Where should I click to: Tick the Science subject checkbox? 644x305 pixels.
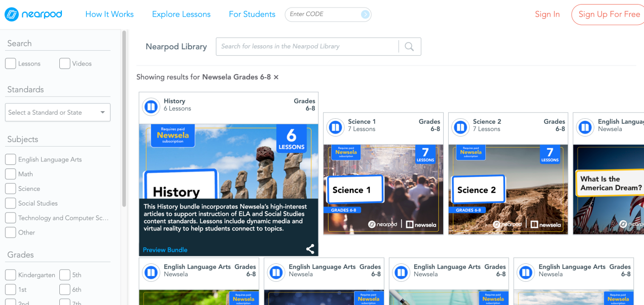(x=10, y=189)
